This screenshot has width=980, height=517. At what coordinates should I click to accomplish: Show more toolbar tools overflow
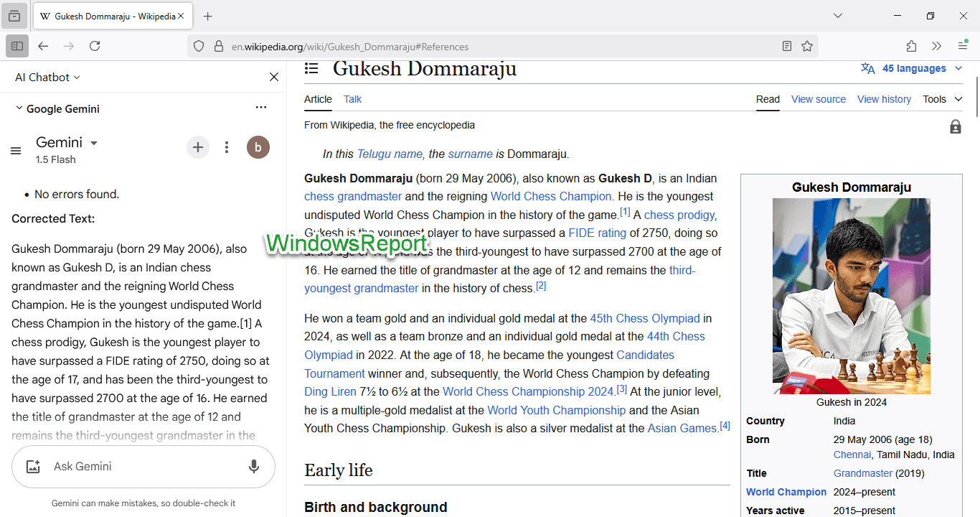(936, 46)
